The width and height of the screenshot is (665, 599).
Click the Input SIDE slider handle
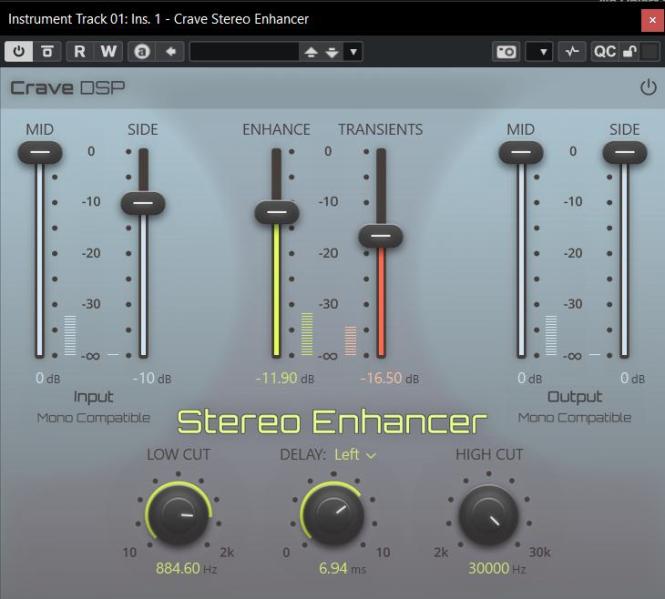coord(143,203)
